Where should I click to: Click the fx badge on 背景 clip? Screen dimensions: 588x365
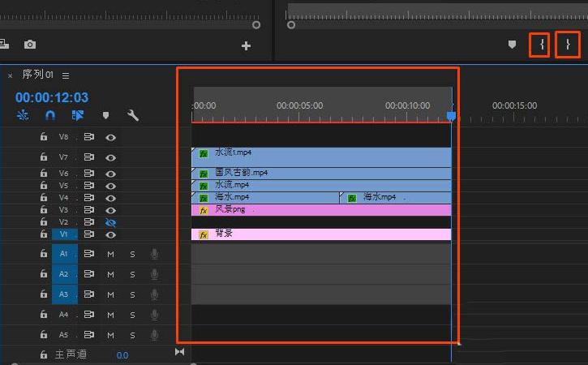[204, 235]
